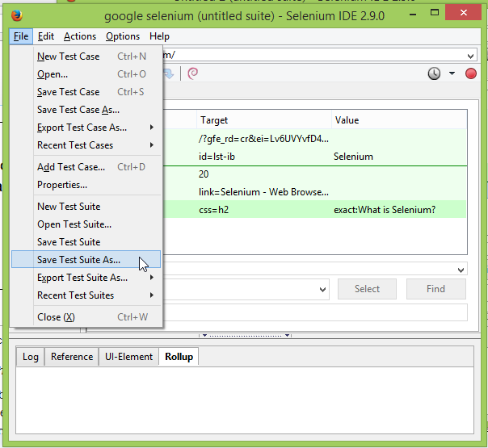This screenshot has width=488, height=448.
Task: Click the red record button
Action: point(470,73)
